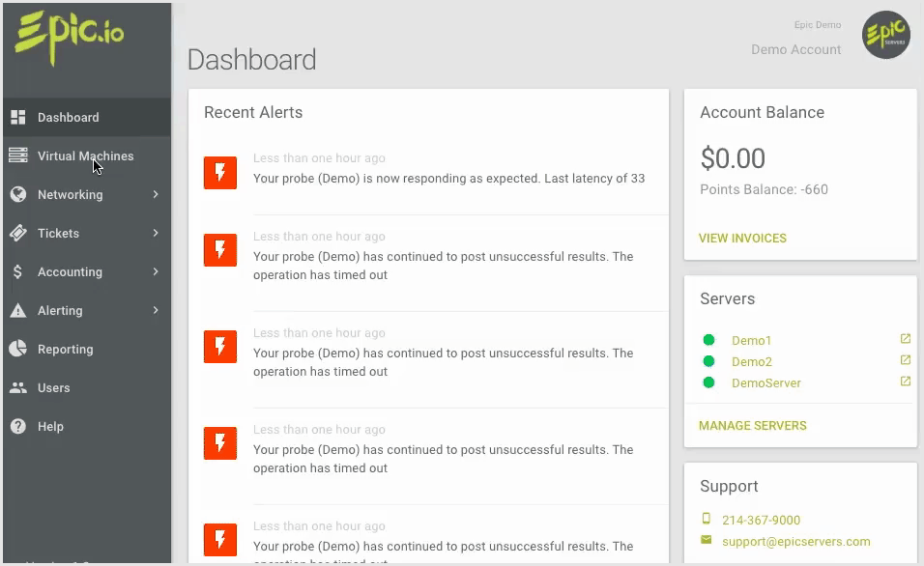Screen dimensions: 924x566
Task: Open Demo1 server external link icon
Action: [905, 339]
